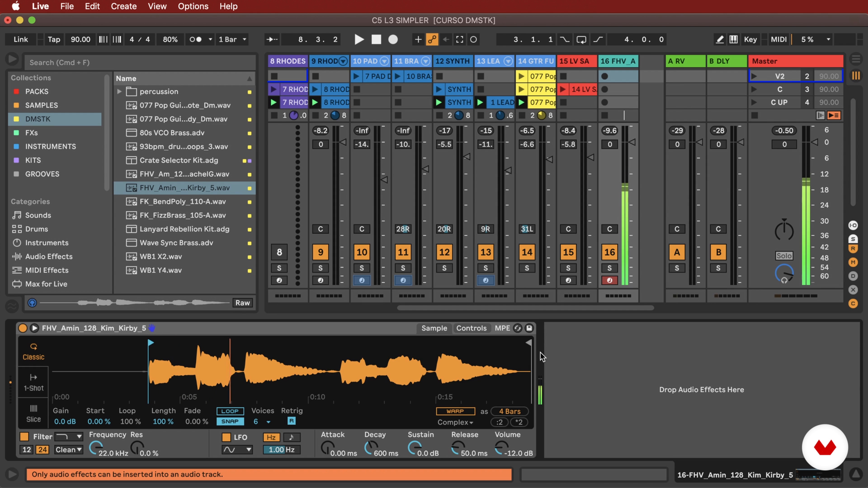This screenshot has width=868, height=488.
Task: Toggle the SNAP button in Simpler
Action: coord(230,421)
